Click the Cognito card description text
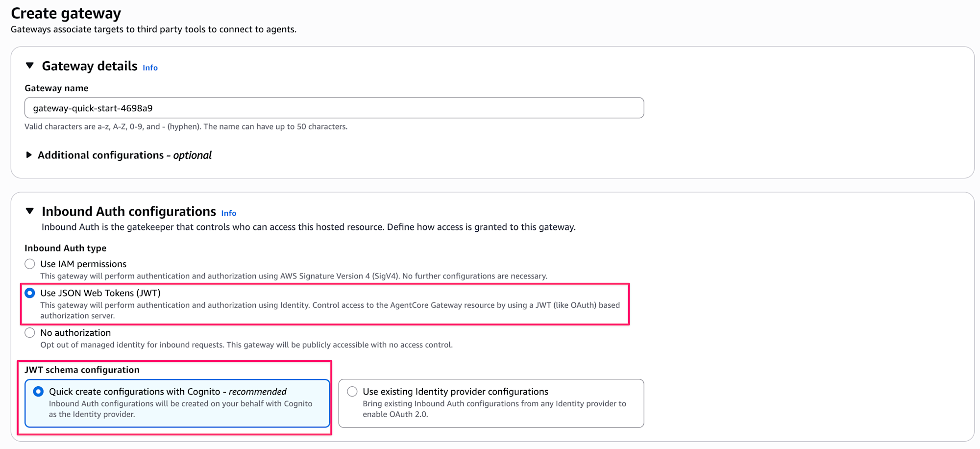The image size is (980, 449). click(180, 409)
